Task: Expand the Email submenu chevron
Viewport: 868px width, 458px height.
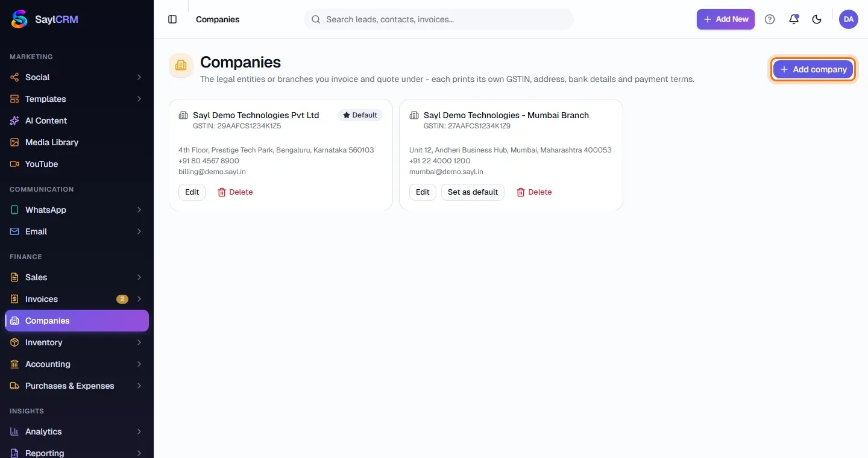Action: [x=139, y=231]
